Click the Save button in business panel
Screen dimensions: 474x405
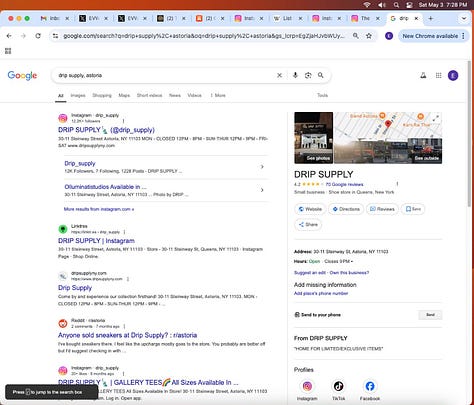(x=413, y=209)
